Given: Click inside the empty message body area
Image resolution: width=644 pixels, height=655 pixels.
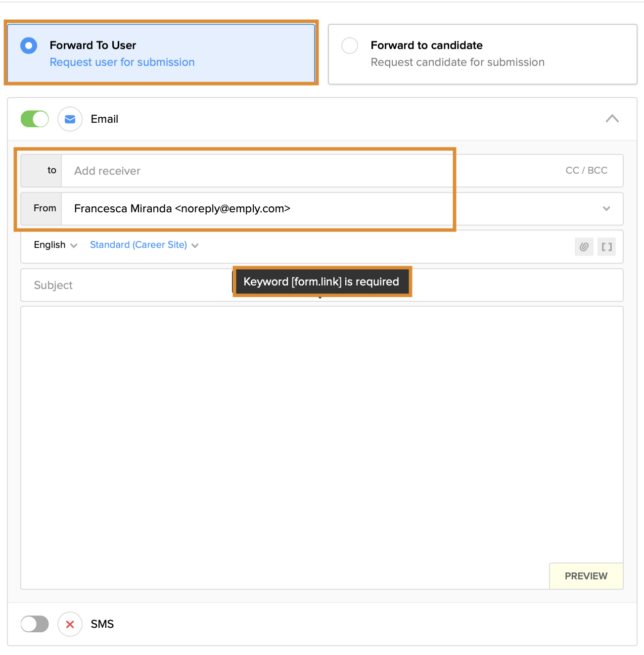Looking at the screenshot, I should pos(297,435).
